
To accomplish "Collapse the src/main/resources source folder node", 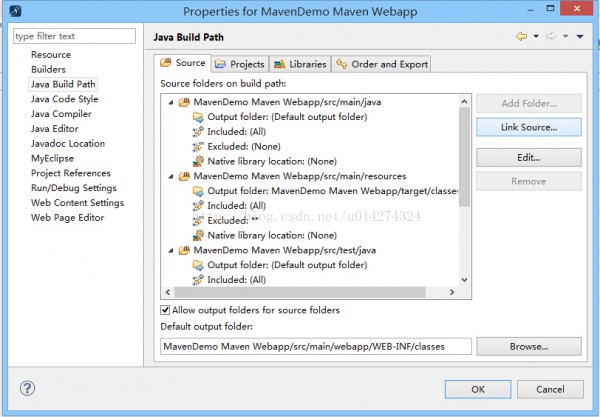I will click(x=171, y=176).
